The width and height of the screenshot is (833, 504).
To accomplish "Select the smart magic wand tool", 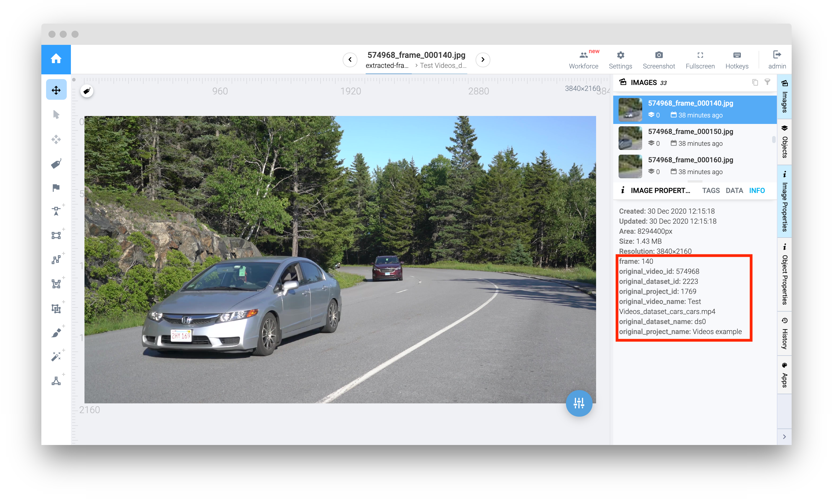I will coord(56,356).
